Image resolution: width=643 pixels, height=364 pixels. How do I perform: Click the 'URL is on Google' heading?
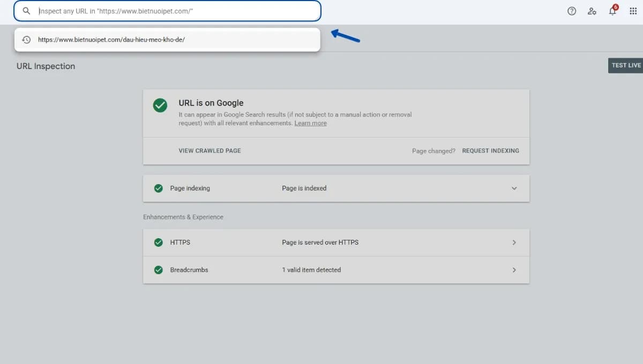(211, 103)
